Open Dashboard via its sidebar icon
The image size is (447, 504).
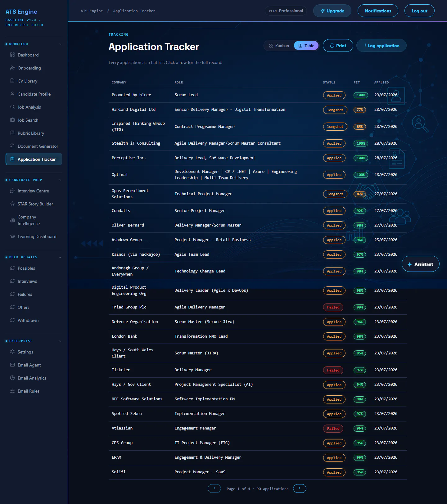tap(12, 55)
